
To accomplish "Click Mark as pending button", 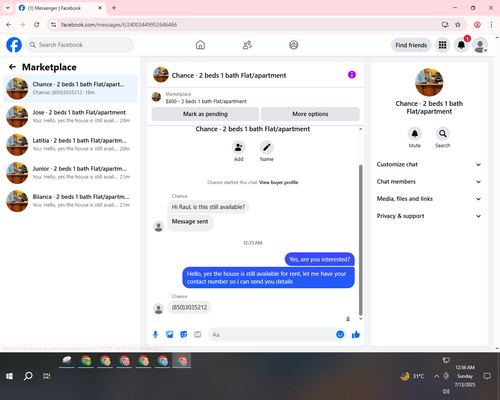I will click(205, 114).
